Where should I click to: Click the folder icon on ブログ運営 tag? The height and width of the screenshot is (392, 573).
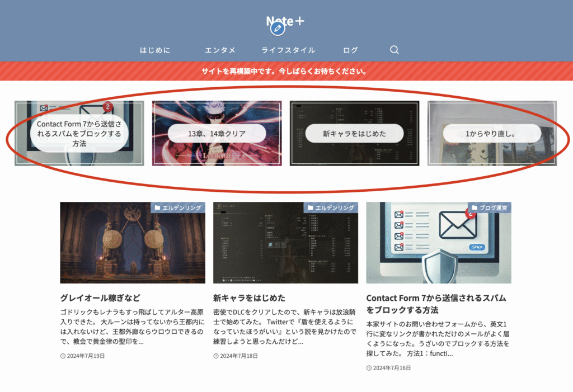475,207
